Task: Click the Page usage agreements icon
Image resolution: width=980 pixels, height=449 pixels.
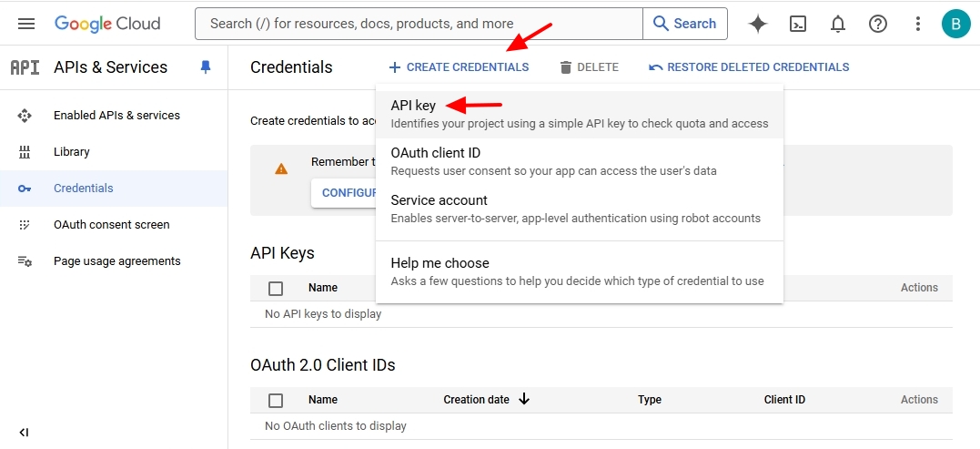Action: point(25,260)
